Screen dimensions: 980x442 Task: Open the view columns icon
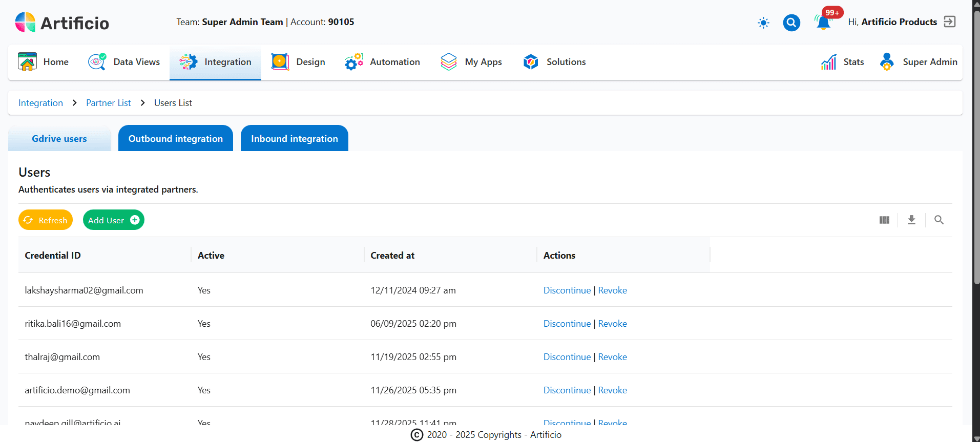point(884,220)
